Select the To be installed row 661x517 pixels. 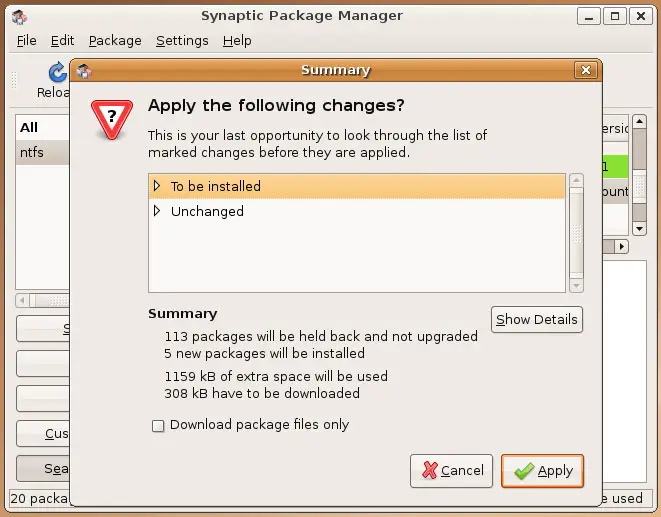357,186
